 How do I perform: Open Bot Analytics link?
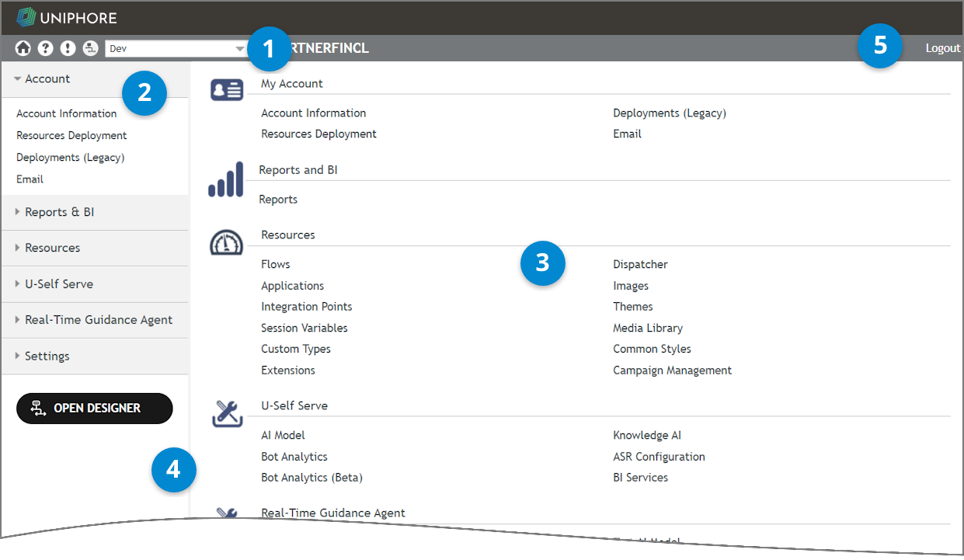pyautogui.click(x=294, y=457)
